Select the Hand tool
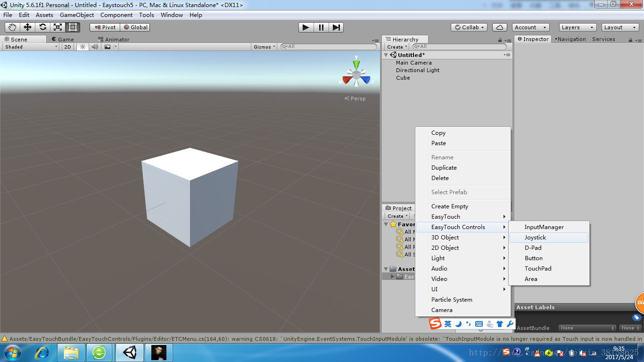The height and width of the screenshot is (362, 644). (12, 27)
